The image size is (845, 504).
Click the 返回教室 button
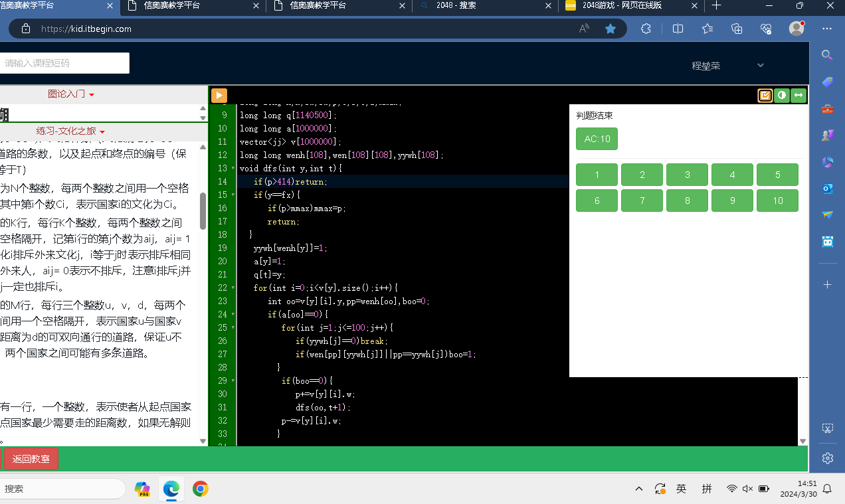(x=31, y=459)
